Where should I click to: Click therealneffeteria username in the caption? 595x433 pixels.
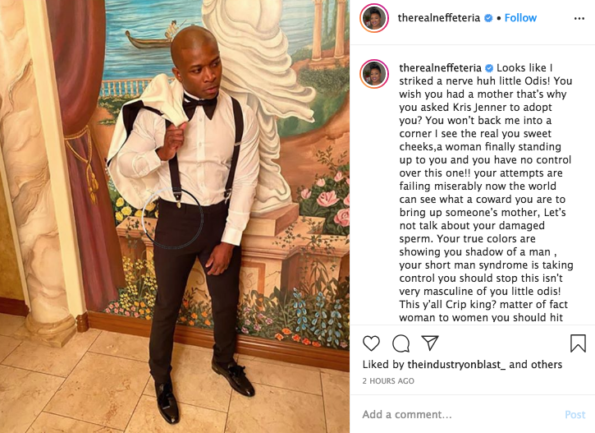440,68
